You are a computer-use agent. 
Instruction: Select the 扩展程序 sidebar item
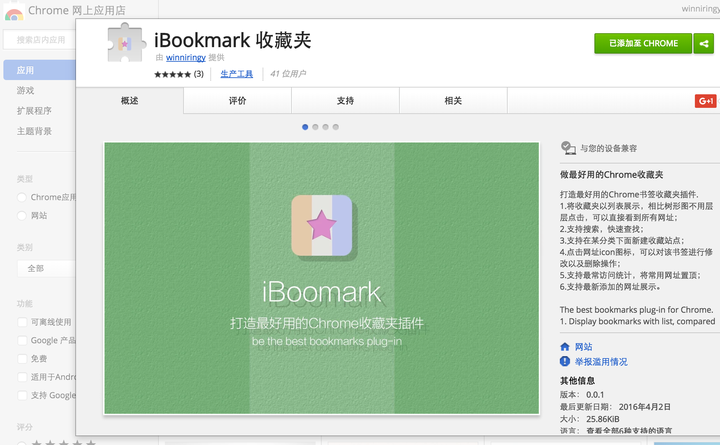[x=34, y=111]
